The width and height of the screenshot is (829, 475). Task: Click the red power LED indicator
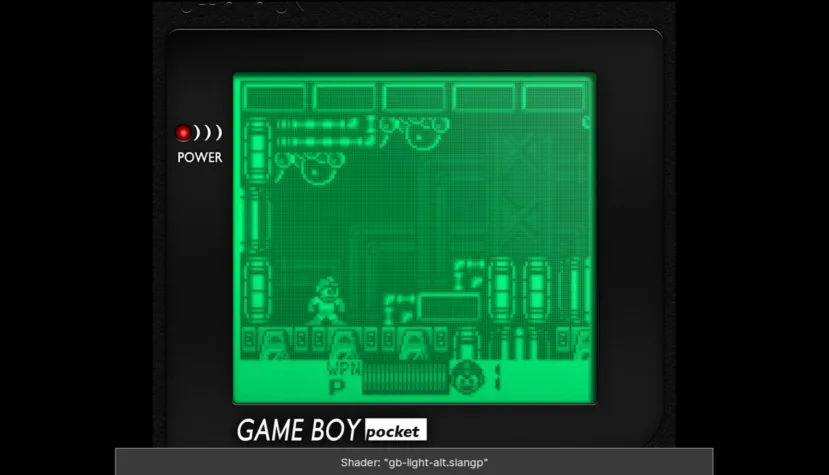point(183,133)
